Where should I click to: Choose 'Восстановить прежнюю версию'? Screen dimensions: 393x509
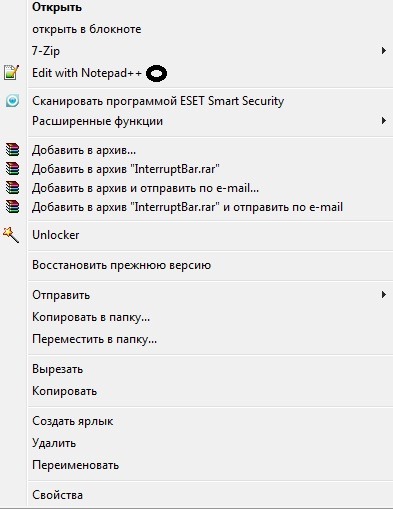tap(121, 265)
